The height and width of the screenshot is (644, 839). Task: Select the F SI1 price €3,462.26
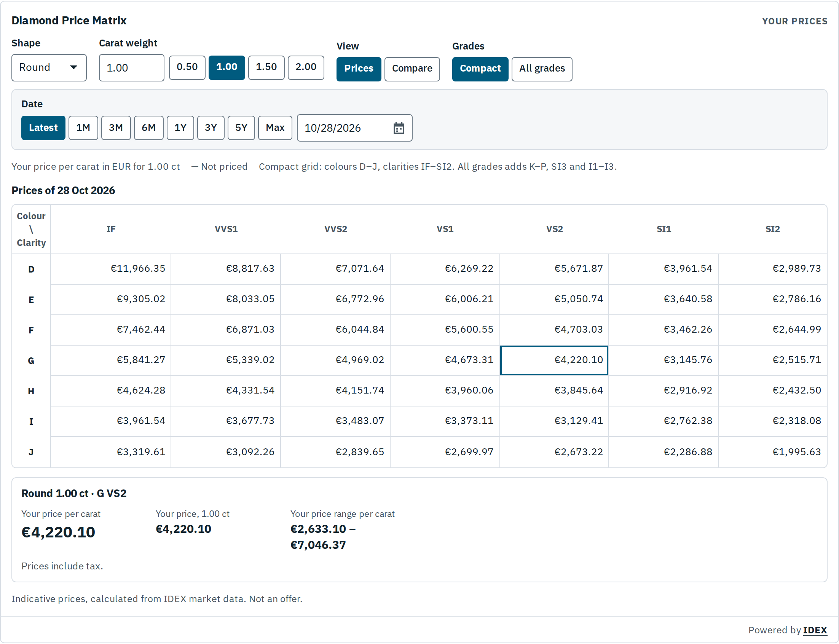664,329
